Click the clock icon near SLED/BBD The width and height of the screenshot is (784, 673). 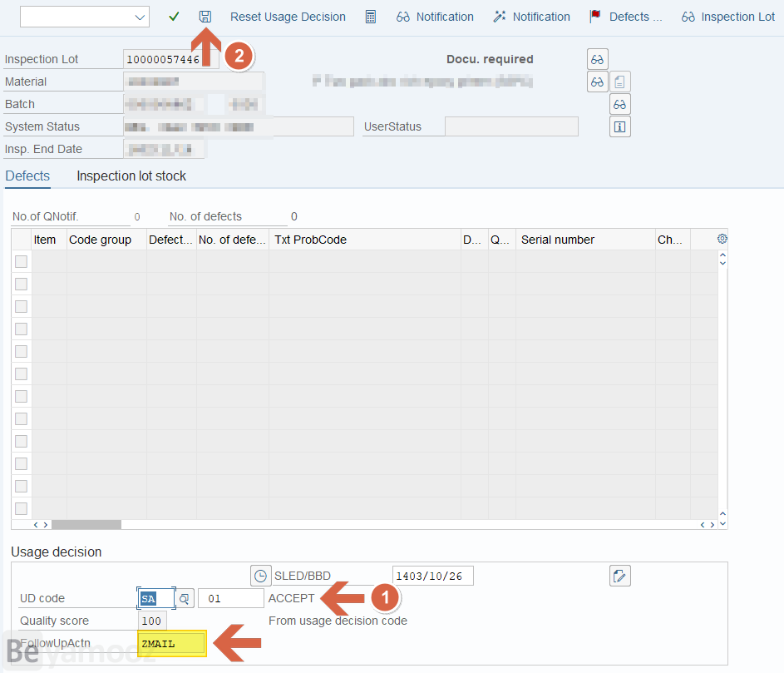[261, 576]
